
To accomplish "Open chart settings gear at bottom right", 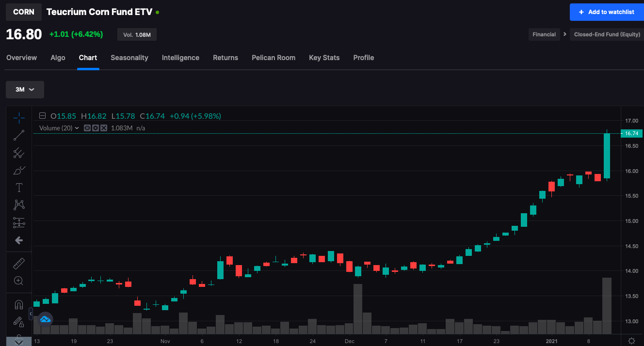I will click(632, 341).
